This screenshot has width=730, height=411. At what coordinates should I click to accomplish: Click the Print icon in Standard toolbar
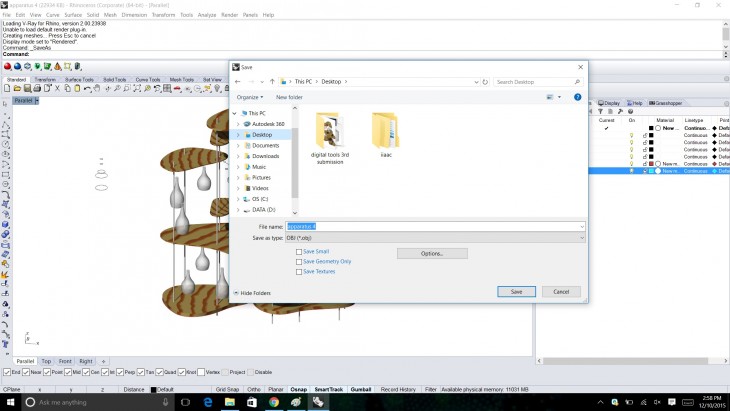(37, 89)
